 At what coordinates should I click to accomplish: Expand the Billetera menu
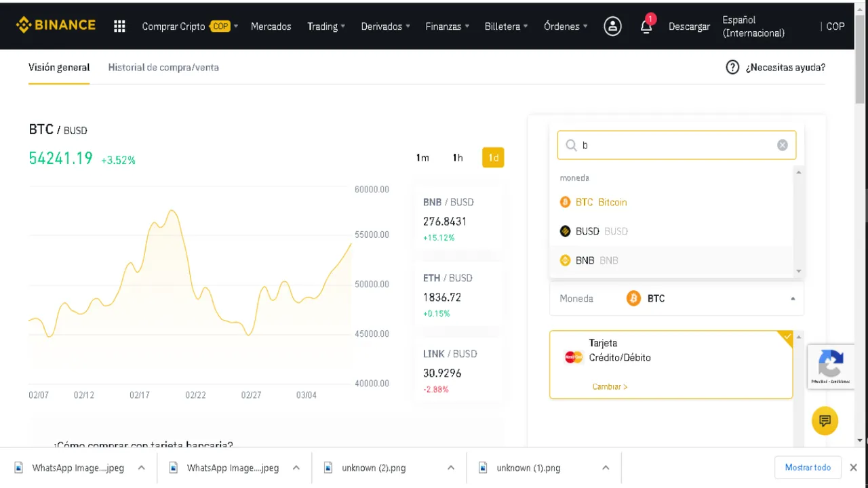(507, 26)
